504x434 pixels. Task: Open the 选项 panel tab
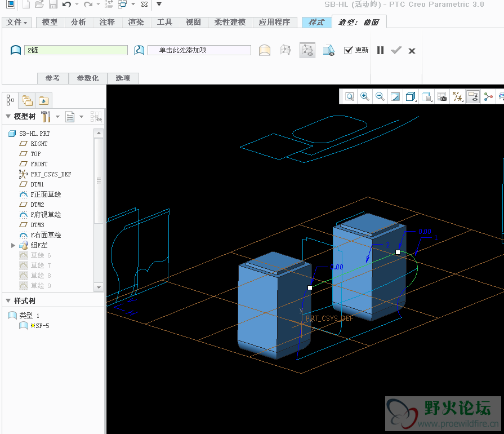[123, 78]
